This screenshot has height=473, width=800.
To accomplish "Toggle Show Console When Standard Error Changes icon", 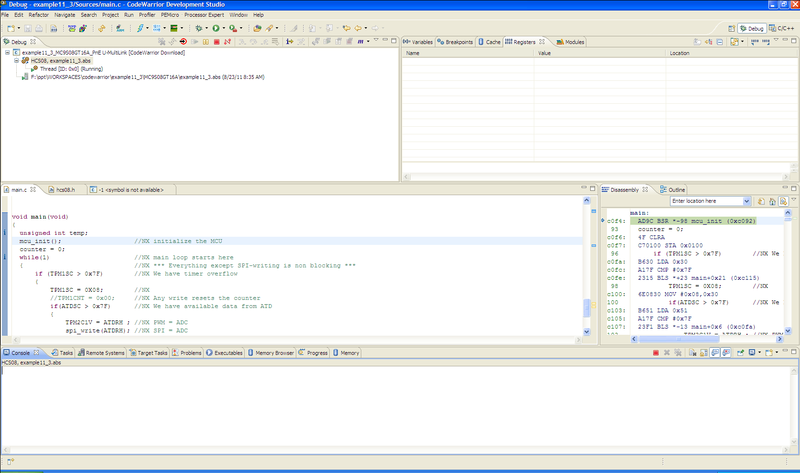I will (x=726, y=353).
